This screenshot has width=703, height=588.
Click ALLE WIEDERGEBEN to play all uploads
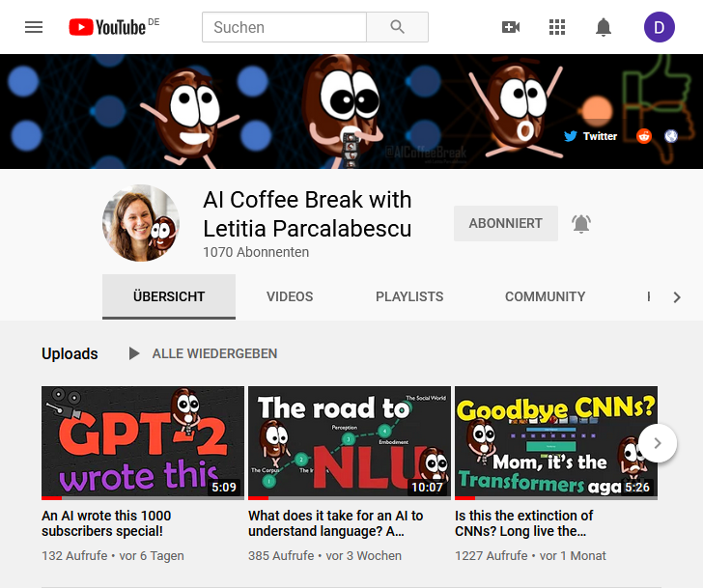(x=204, y=353)
